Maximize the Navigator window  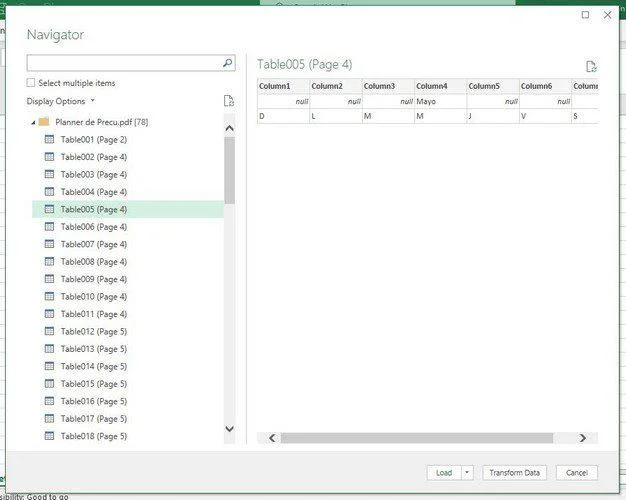(585, 15)
